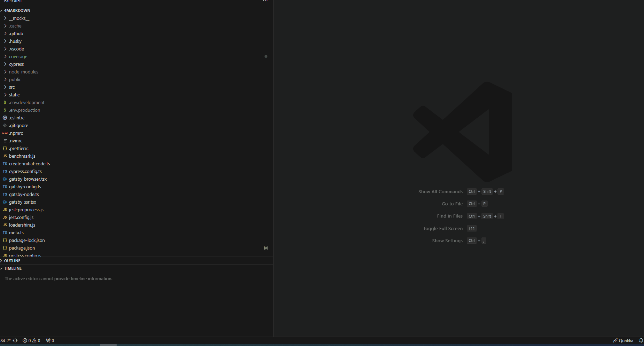
Task: Click the ports radio tower icon
Action: point(48,340)
